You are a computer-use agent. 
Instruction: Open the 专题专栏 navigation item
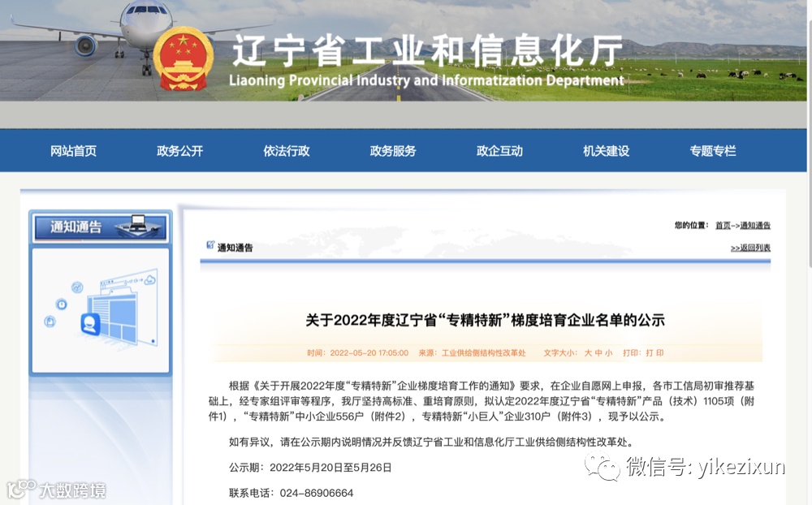pos(713,151)
